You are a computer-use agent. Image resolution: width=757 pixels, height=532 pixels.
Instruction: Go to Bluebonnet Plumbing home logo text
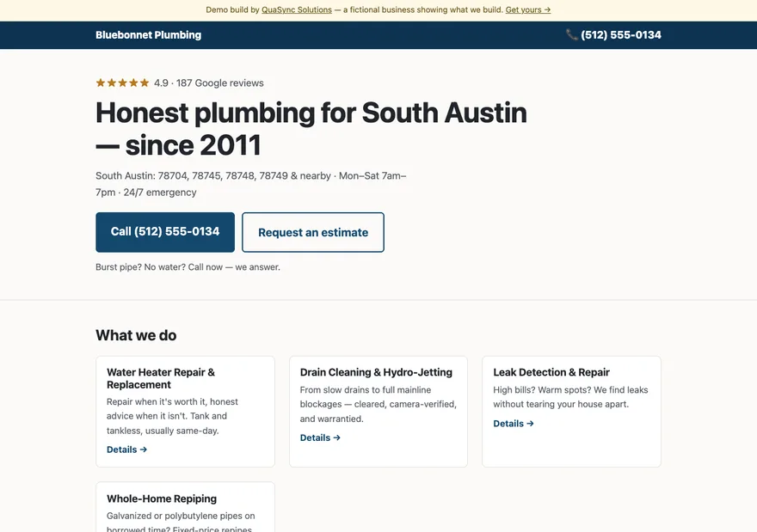tap(148, 34)
